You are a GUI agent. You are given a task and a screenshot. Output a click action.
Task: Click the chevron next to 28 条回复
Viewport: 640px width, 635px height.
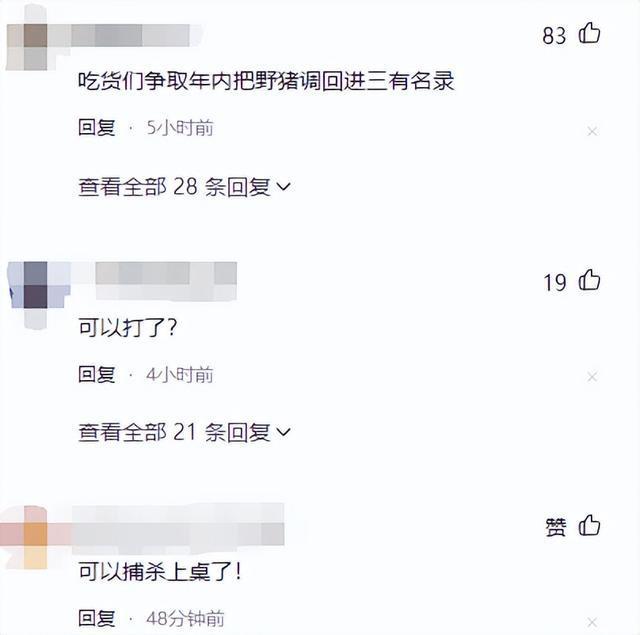point(283,187)
